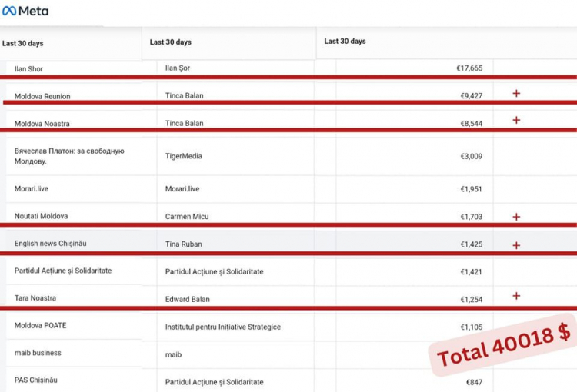577x392 pixels.
Task: Click the red plus in English news Chișinău row
Action: (516, 245)
